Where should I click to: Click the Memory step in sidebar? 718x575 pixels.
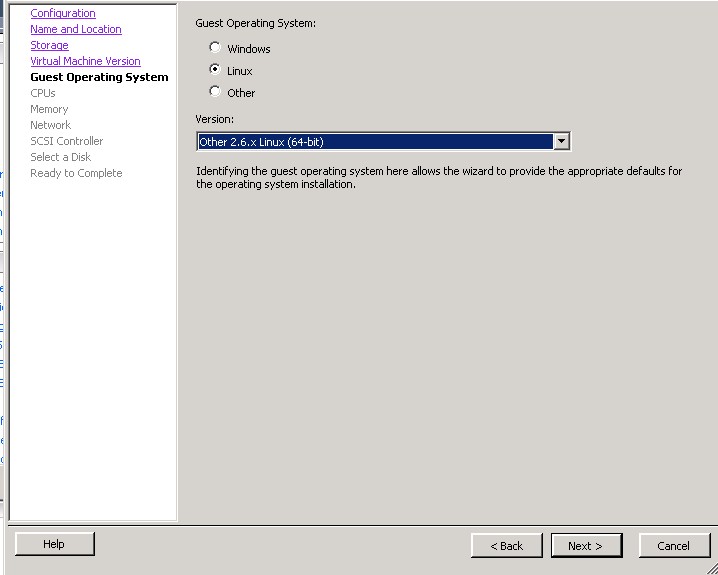[x=49, y=109]
